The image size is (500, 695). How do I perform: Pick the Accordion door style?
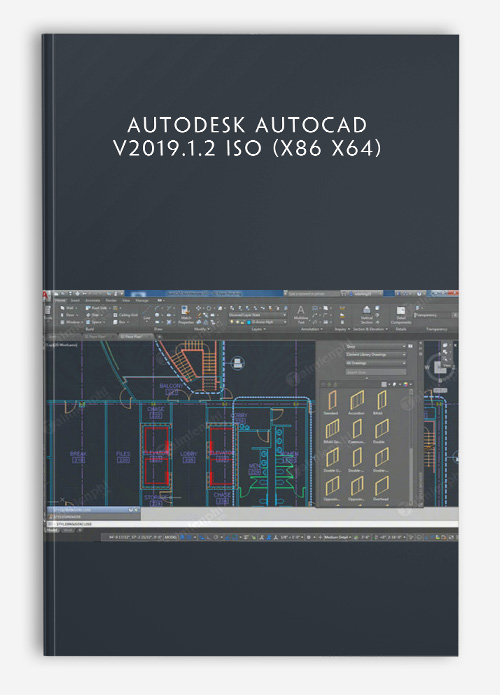coord(356,401)
